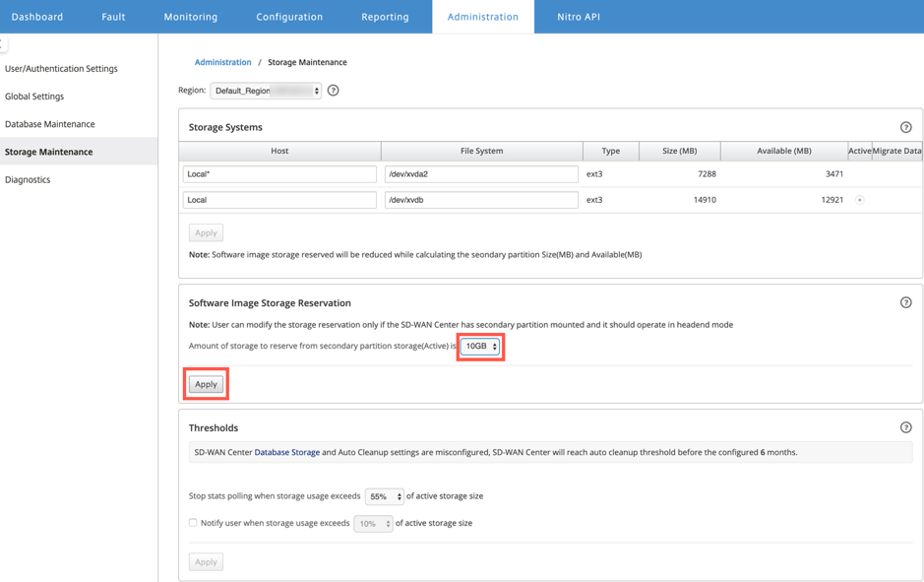The image size is (924, 582).
Task: Open help icon next to Region dropdown
Action: [333, 91]
